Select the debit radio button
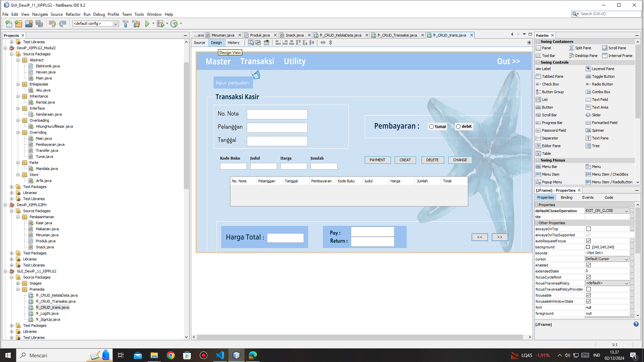Image resolution: width=644 pixels, height=362 pixels. point(458,127)
